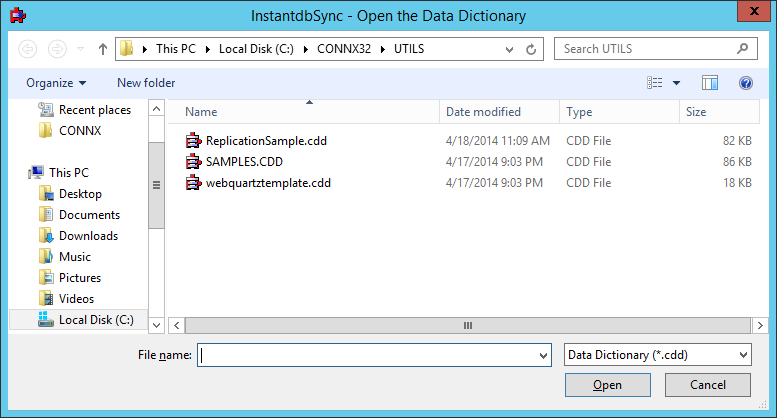
Task: Show the preview pane
Action: (x=710, y=83)
